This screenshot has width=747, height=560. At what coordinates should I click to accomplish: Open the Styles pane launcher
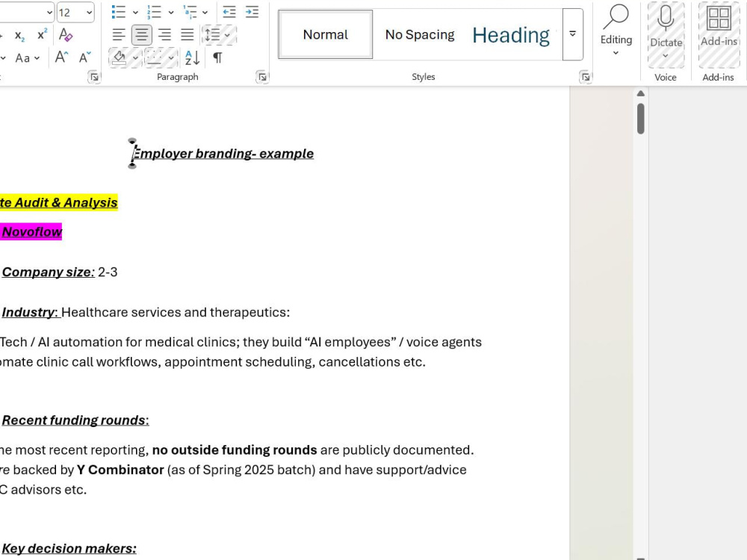click(586, 77)
